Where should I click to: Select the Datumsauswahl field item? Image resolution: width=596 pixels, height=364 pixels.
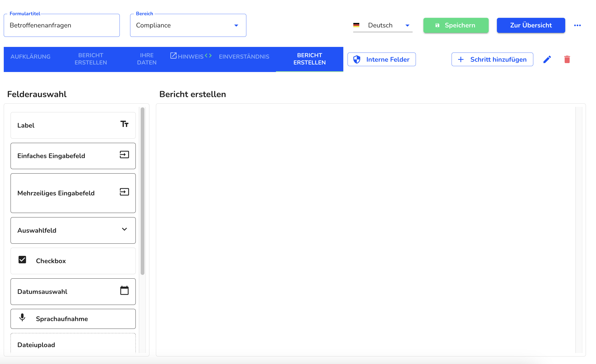(x=73, y=292)
